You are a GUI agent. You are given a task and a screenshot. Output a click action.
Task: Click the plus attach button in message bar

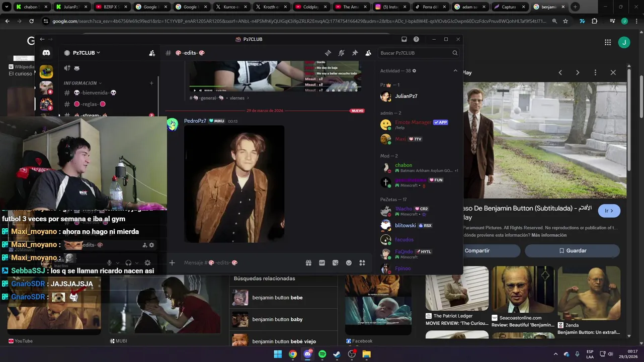click(172, 262)
